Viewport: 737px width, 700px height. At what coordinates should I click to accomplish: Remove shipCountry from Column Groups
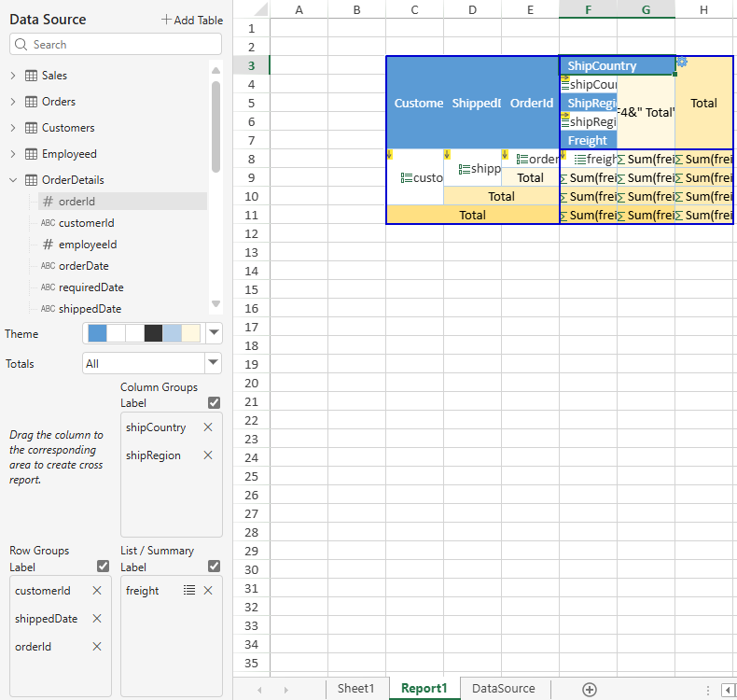point(208,427)
